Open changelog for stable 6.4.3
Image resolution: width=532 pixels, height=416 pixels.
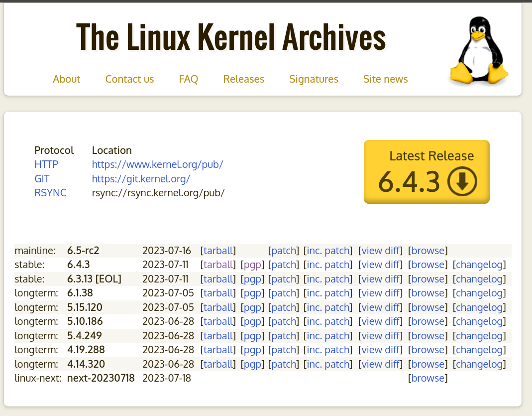click(x=479, y=265)
